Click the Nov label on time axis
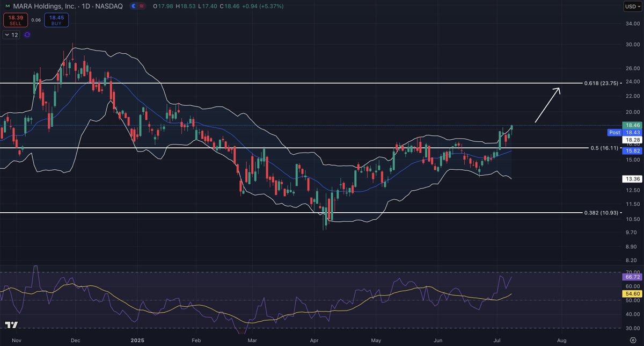The width and height of the screenshot is (644, 346). tap(16, 341)
